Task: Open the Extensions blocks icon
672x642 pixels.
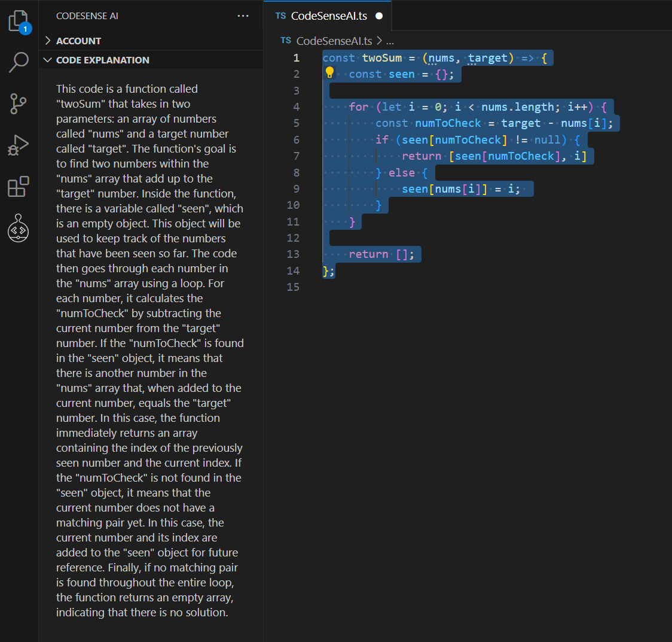Action: click(x=19, y=187)
